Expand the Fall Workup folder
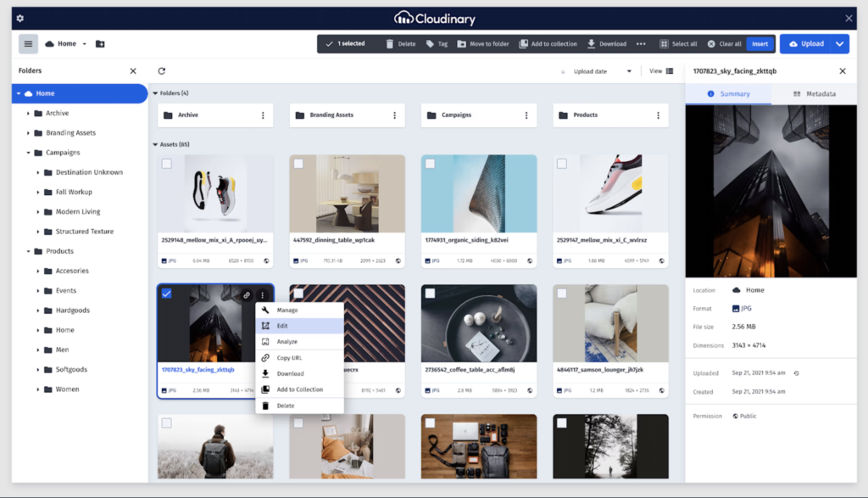This screenshot has height=498, width=868. click(38, 193)
